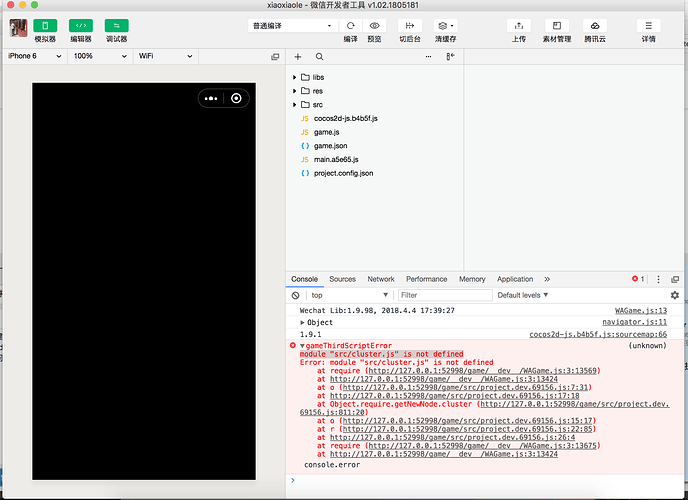688x500 pixels.
Task: Open the navigator.js:11 source link
Action: [634, 322]
